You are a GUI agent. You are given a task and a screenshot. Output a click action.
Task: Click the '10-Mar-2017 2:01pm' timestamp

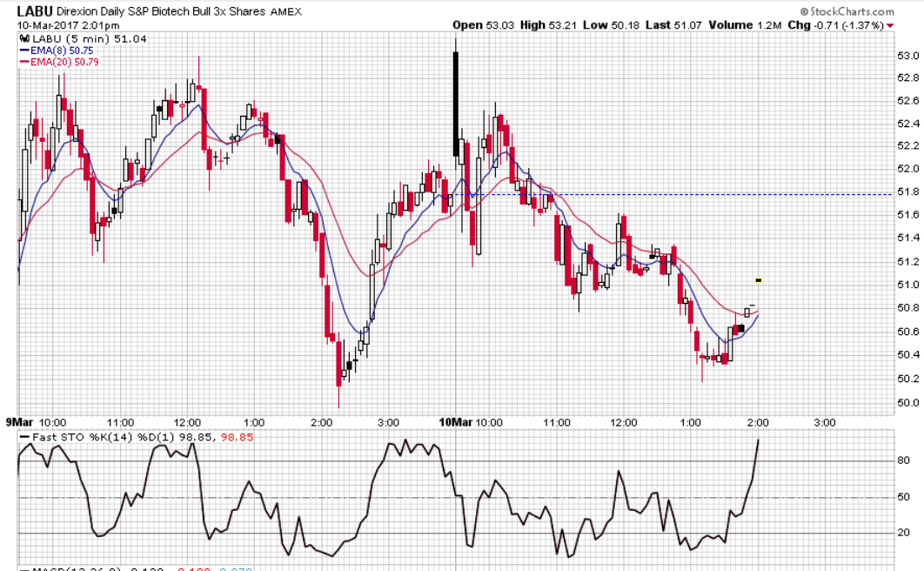coord(68,25)
